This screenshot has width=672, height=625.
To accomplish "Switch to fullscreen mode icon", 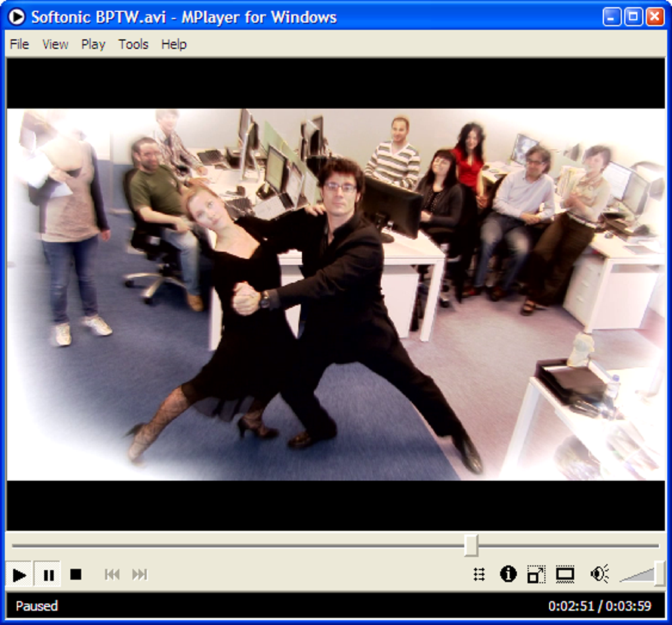I will [x=565, y=574].
